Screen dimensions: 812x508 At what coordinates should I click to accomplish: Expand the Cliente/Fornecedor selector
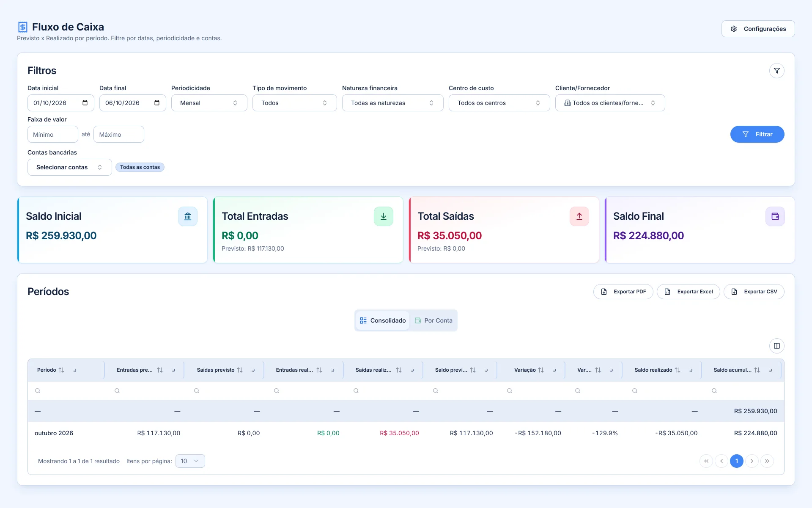610,103
